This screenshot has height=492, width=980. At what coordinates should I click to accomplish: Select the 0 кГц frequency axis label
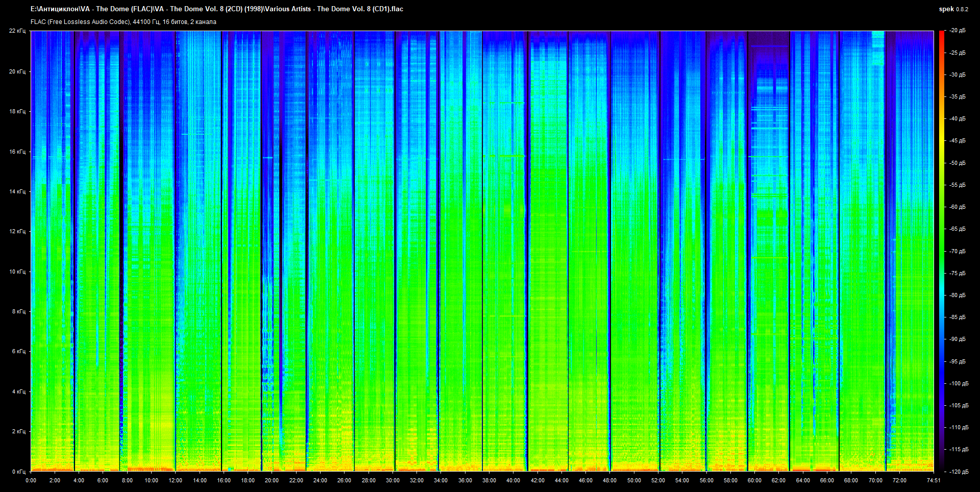coord(18,472)
